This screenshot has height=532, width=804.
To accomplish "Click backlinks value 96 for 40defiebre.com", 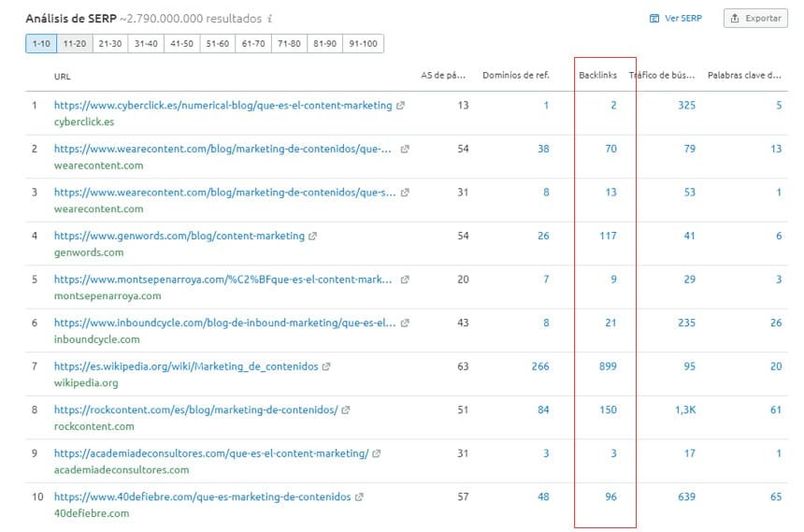I will [x=610, y=496].
